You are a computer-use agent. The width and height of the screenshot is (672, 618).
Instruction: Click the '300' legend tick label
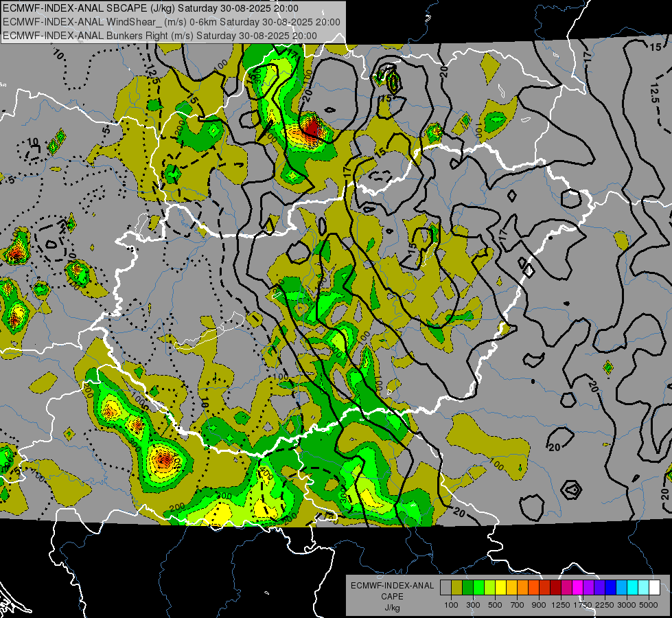coord(473,605)
